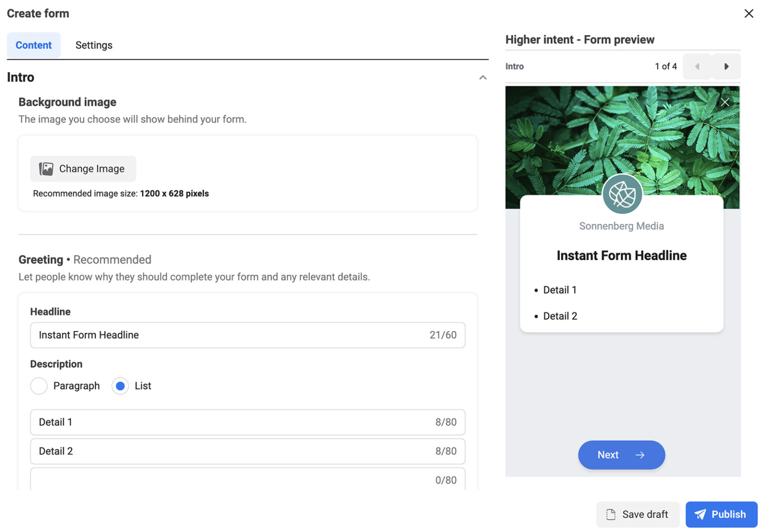Click the X on the preview background image
The height and width of the screenshot is (532, 765).
(725, 102)
